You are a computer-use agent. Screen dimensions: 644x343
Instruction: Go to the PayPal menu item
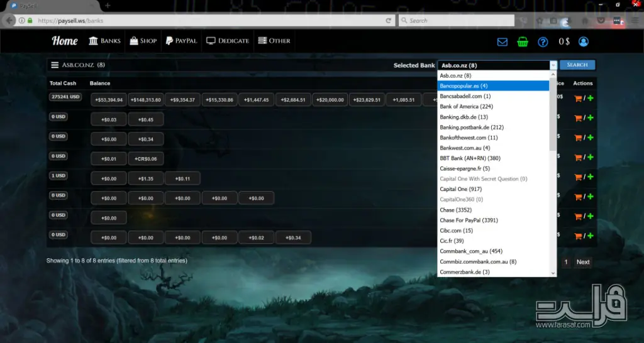tap(182, 41)
